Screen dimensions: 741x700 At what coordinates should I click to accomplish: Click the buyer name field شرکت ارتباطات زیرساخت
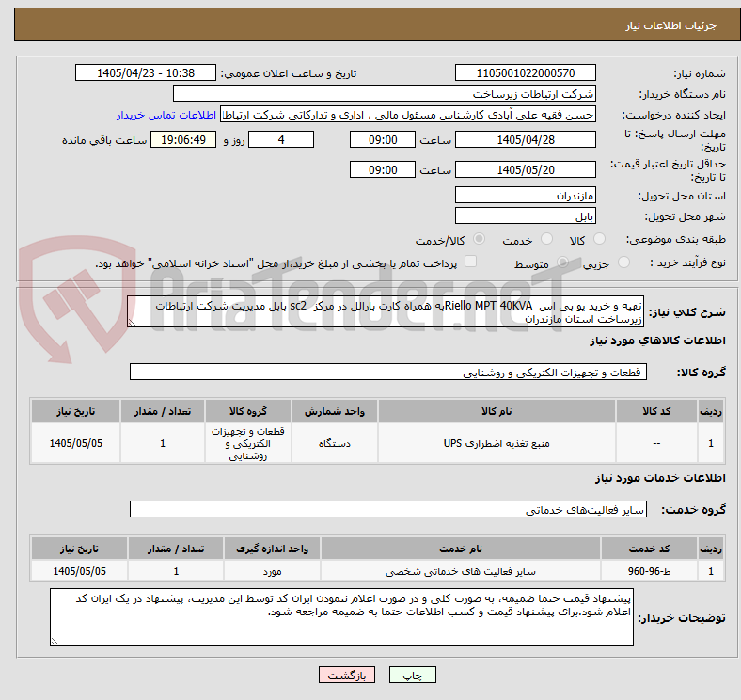pos(385,94)
